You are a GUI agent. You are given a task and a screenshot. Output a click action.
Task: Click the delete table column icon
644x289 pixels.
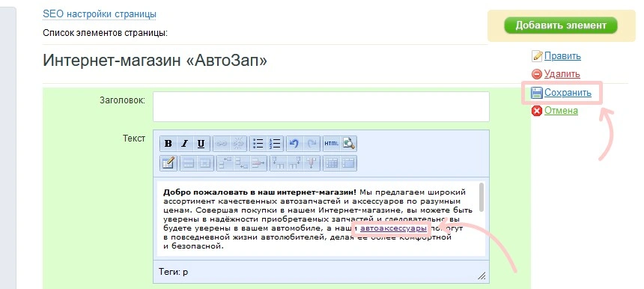click(x=312, y=163)
